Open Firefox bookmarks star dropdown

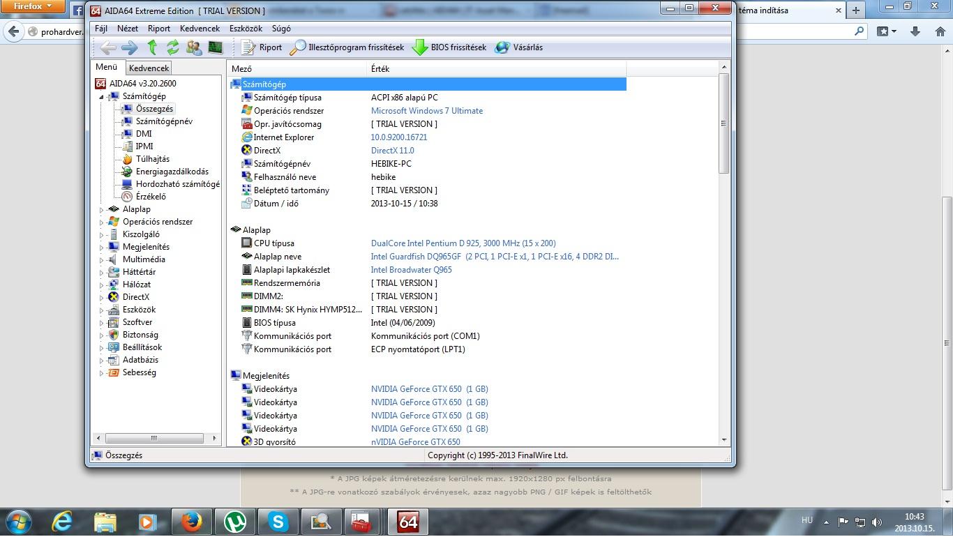886,31
